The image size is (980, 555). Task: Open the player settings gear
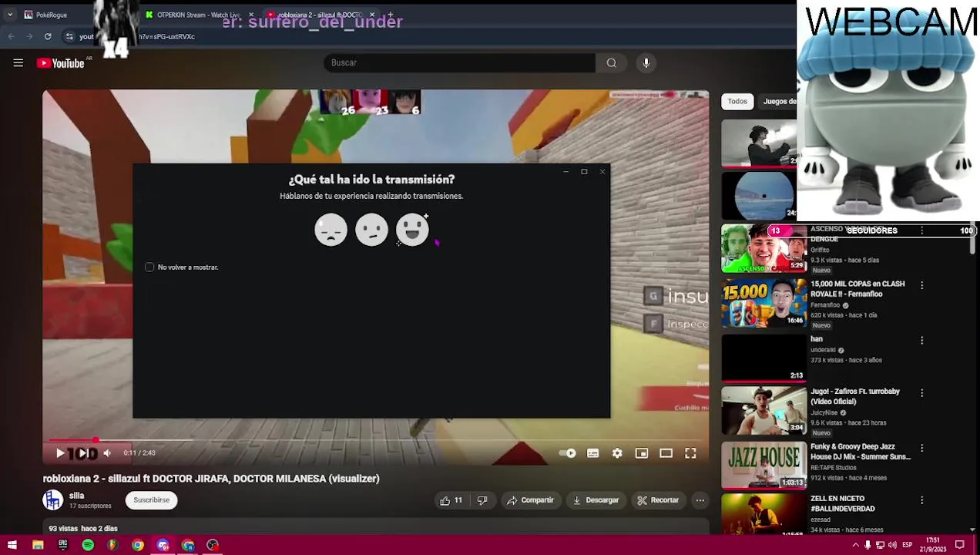pyautogui.click(x=617, y=453)
